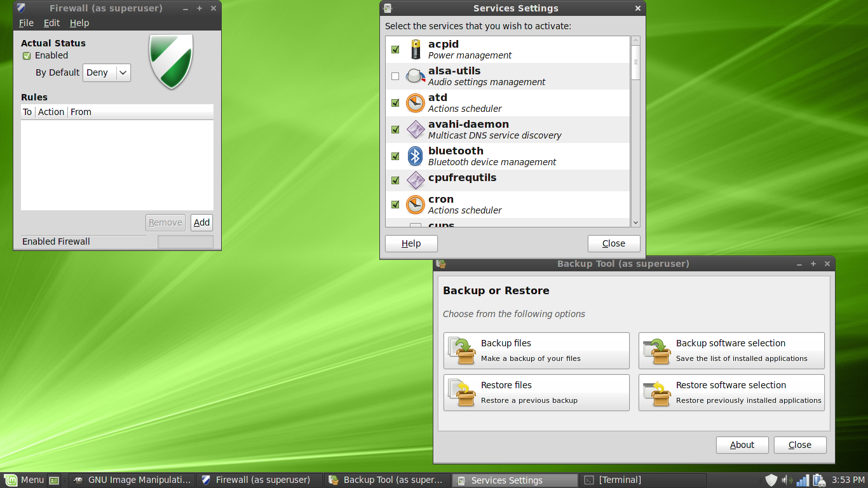
Task: Uncheck the atd service checkbox
Action: pos(395,103)
